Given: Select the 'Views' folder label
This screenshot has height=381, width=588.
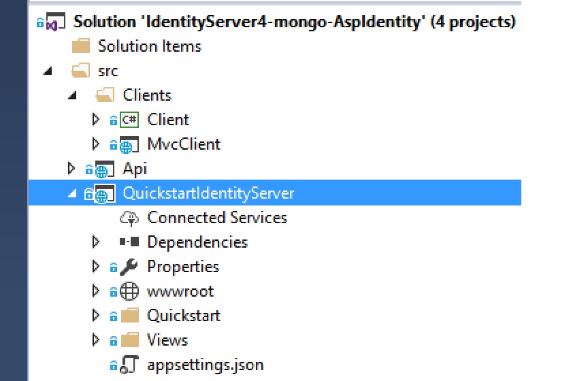Looking at the screenshot, I should (167, 340).
